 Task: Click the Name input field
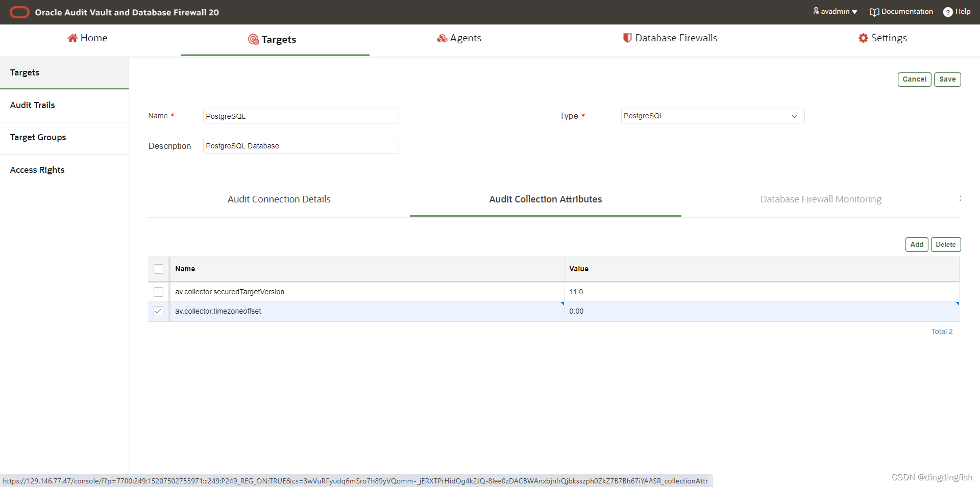click(x=301, y=116)
